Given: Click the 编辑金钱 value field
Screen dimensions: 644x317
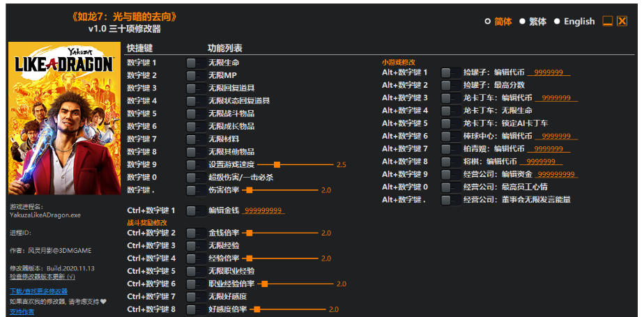Looking at the screenshot, I should [x=263, y=210].
